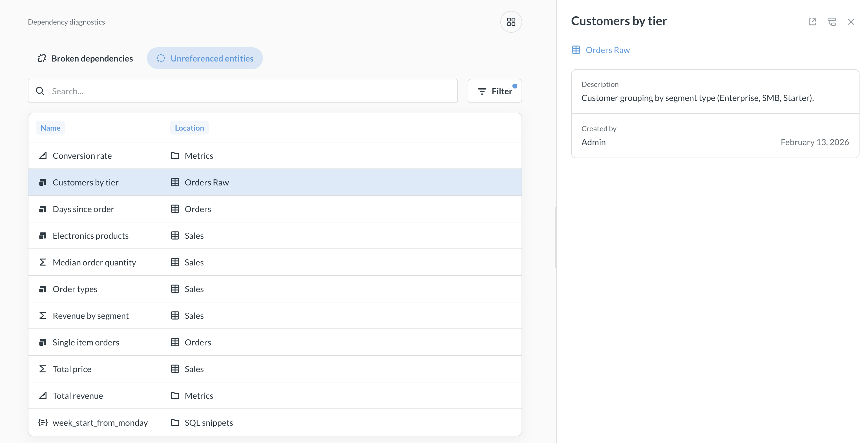Click the dependency graph icon in the panel header

831,22
